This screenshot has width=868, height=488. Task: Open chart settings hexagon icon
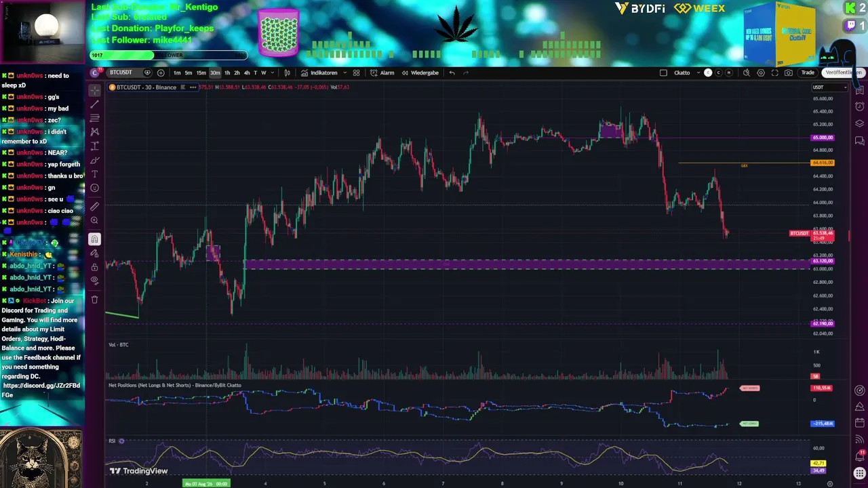[761, 73]
